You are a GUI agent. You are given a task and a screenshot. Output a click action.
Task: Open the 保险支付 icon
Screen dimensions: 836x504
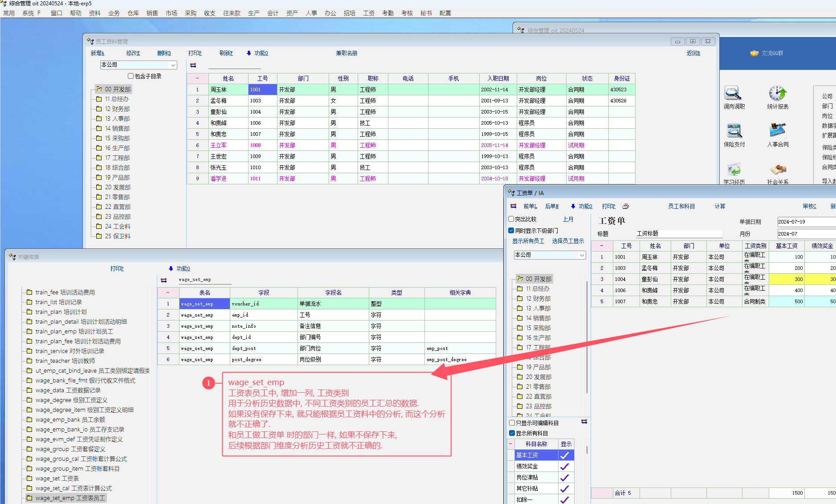[x=734, y=131]
